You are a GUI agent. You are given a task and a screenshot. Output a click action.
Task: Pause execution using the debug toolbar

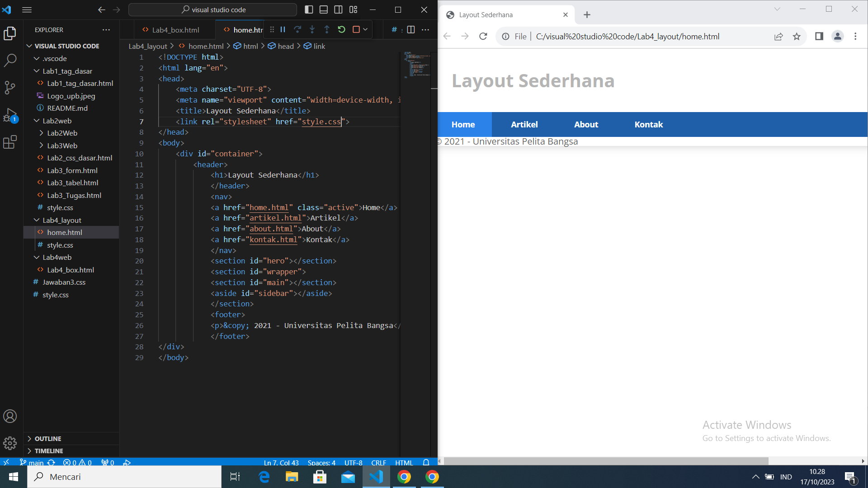(x=283, y=29)
